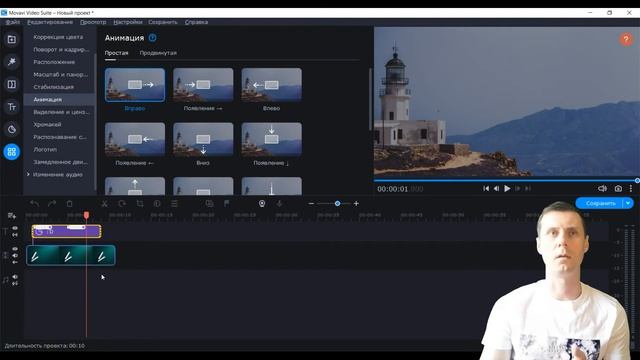Open clip properties list icon
640x360 pixels.
pyautogui.click(x=175, y=203)
